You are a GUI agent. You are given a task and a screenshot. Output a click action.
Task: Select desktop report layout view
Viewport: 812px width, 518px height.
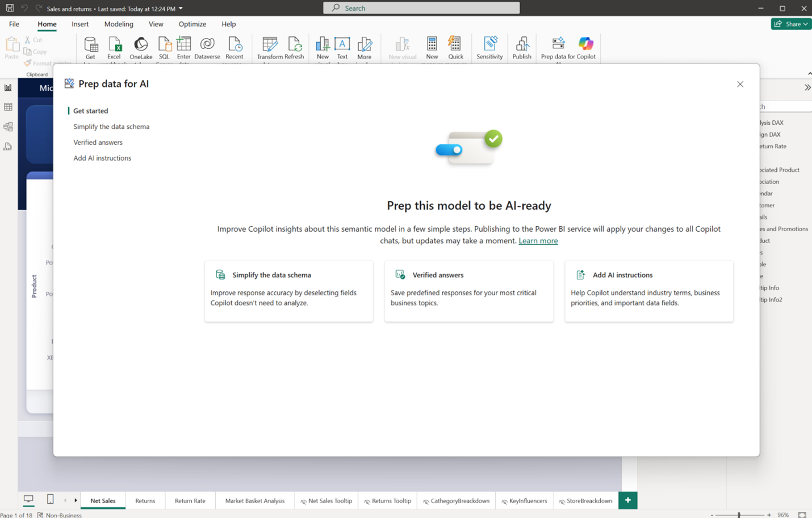(x=28, y=498)
